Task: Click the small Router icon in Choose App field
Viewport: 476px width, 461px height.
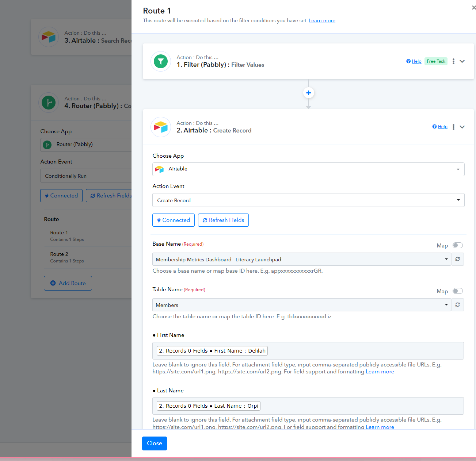Action: tap(47, 145)
